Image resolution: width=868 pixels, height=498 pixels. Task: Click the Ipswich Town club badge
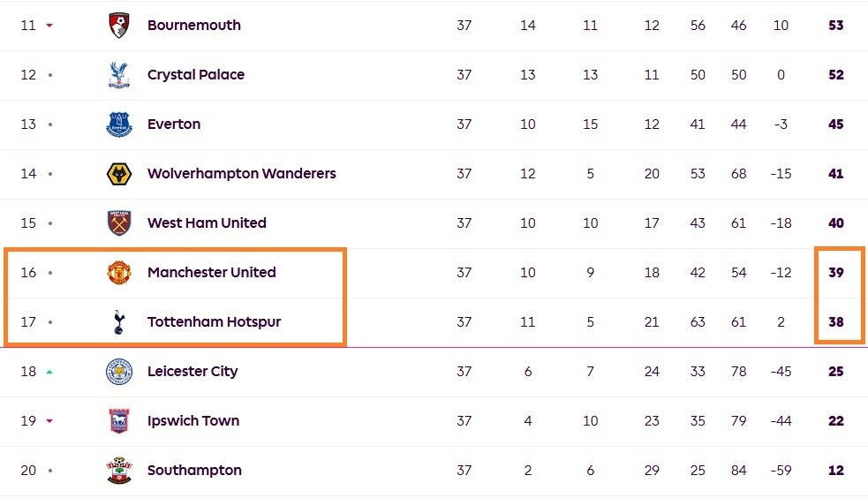(x=118, y=421)
